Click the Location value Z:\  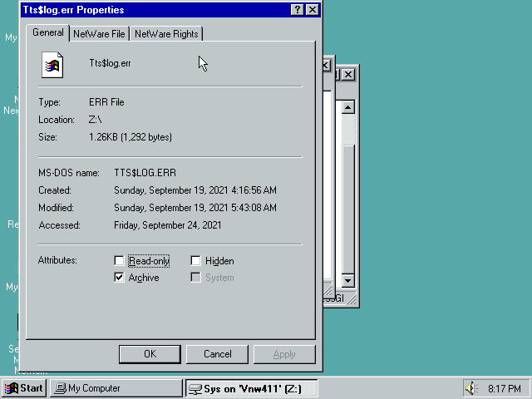(95, 120)
